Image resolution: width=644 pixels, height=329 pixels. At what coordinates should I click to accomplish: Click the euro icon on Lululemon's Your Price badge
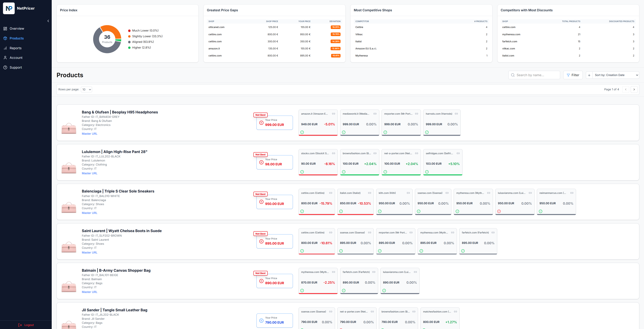[262, 162]
